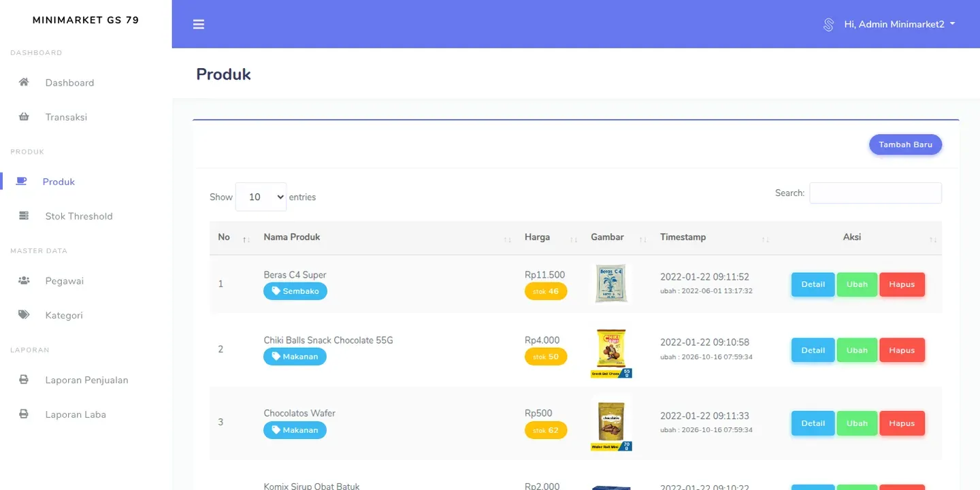Click the basket icon beside Transaksi

(x=24, y=117)
